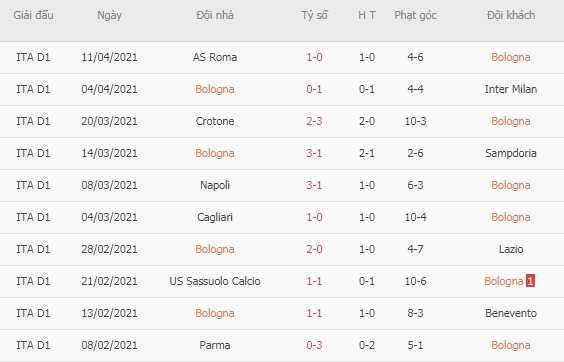Screen dimensions: 564x362
Task: Select US Sassuolo Calcio team name
Action: (215, 281)
